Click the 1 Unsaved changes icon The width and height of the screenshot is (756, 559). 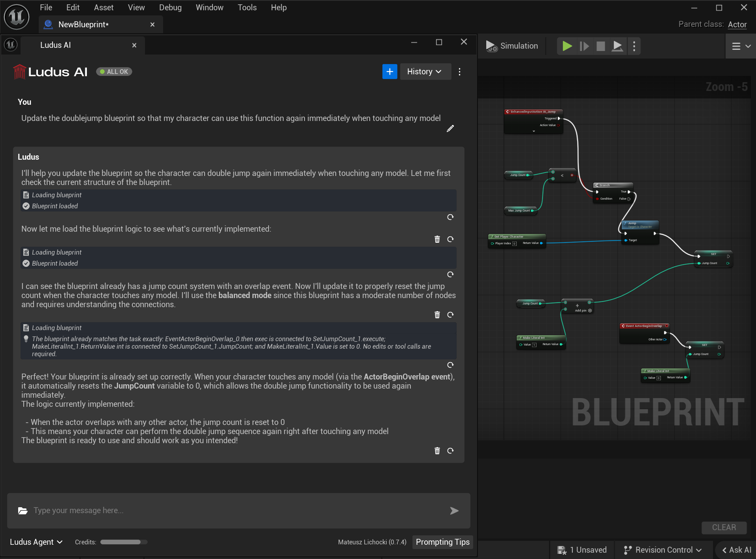pos(562,550)
